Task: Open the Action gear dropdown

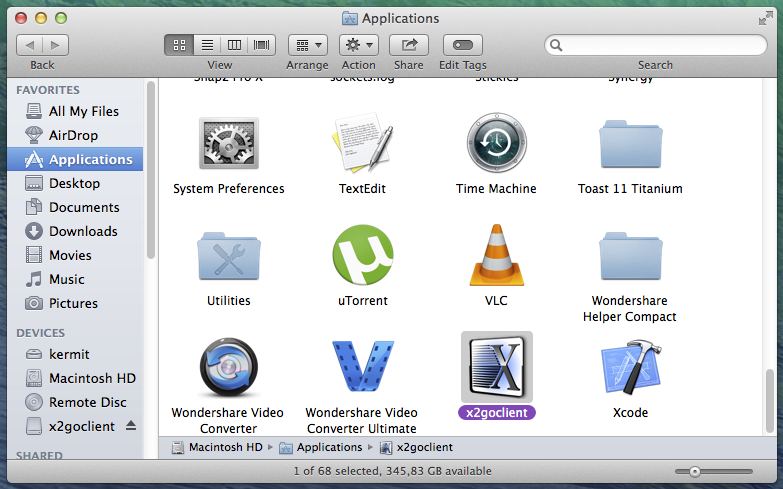Action: [358, 45]
